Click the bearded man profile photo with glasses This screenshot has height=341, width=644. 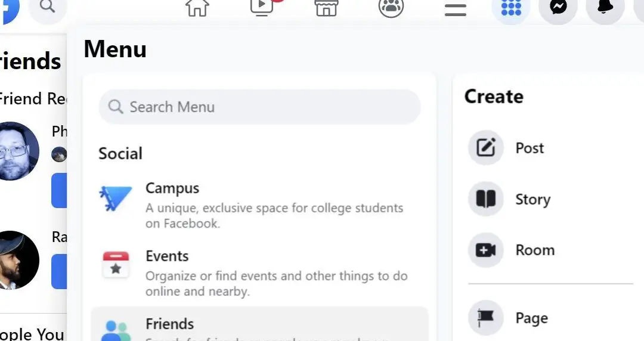coord(17,151)
